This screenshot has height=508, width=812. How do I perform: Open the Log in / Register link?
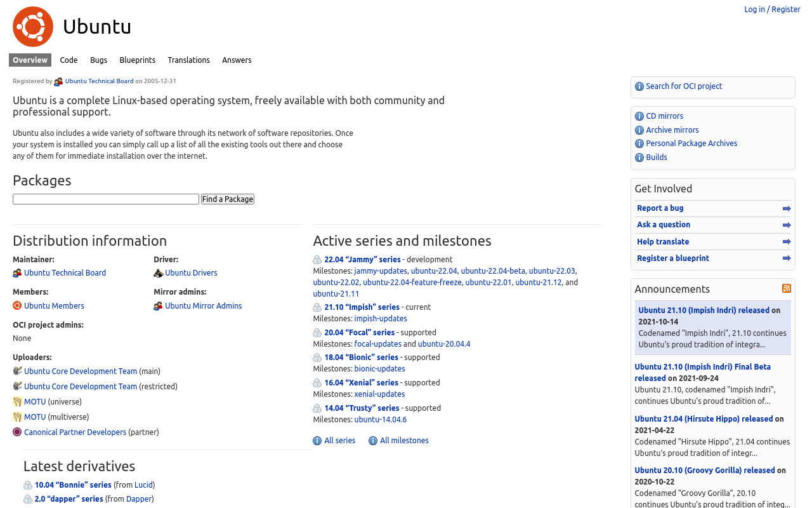point(772,9)
